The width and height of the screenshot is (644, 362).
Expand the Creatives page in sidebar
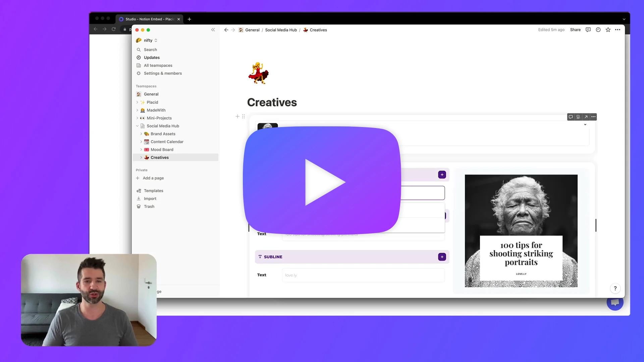point(141,158)
